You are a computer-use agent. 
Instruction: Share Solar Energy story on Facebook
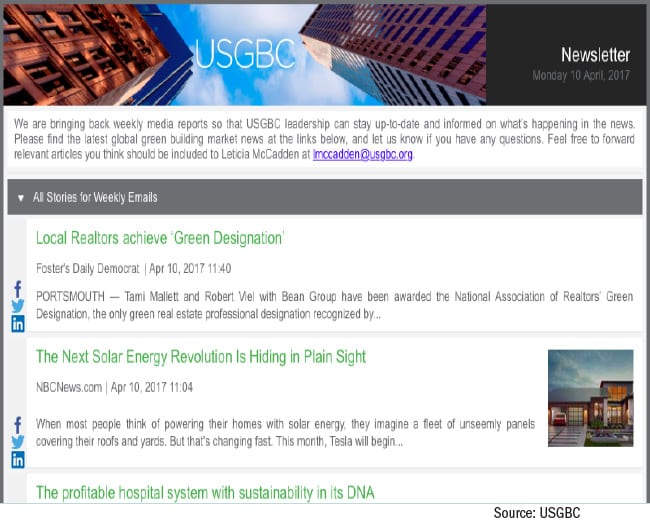pos(18,425)
